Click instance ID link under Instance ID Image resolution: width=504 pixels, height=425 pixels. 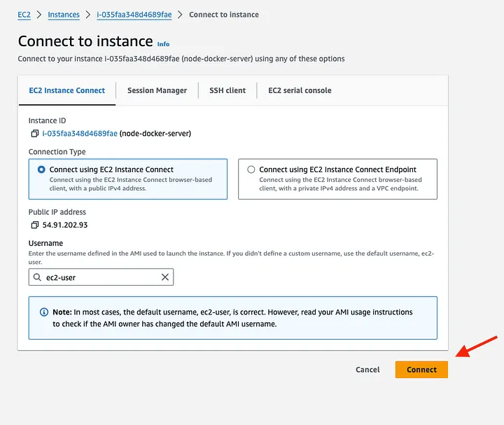click(80, 134)
